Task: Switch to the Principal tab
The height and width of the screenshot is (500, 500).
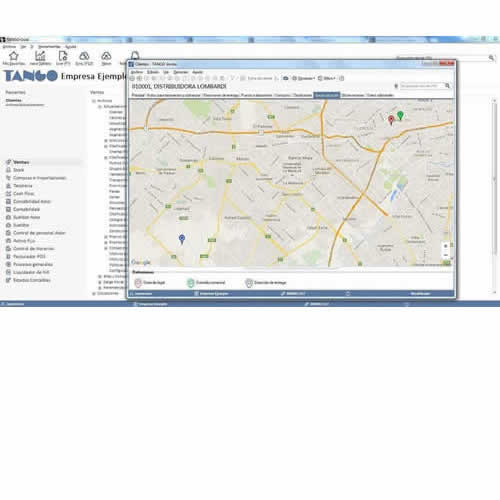Action: click(138, 95)
